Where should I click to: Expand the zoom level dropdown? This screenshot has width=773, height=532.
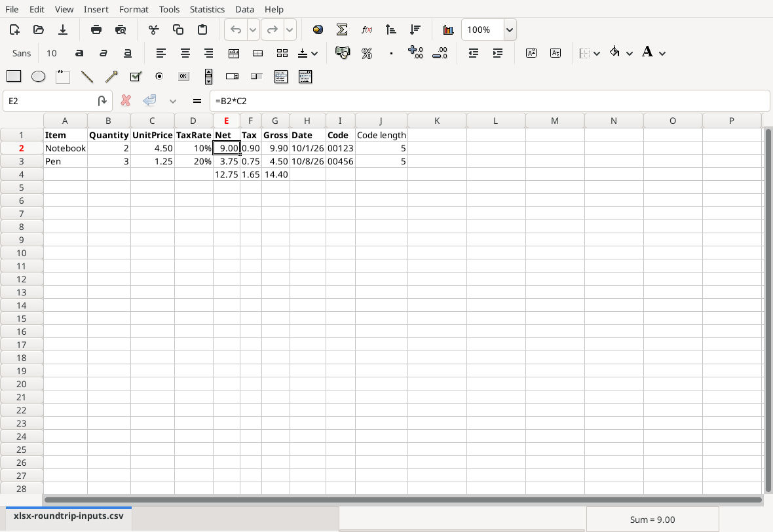(x=510, y=29)
